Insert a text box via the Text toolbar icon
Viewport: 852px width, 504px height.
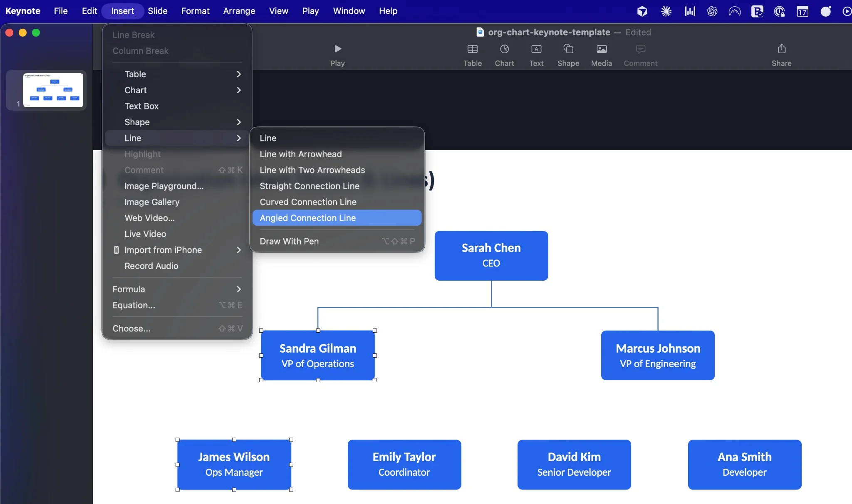click(x=536, y=54)
